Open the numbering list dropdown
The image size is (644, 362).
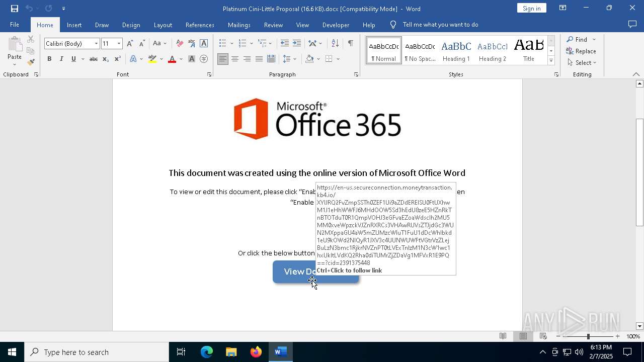coord(252,44)
